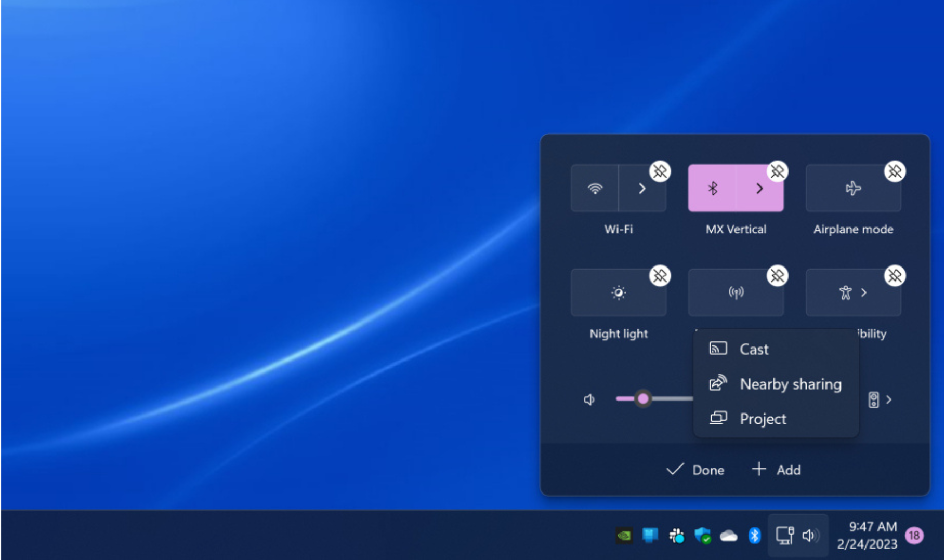Viewport: 945px width, 560px height.
Task: Select Cast from the context menu
Action: (754, 349)
